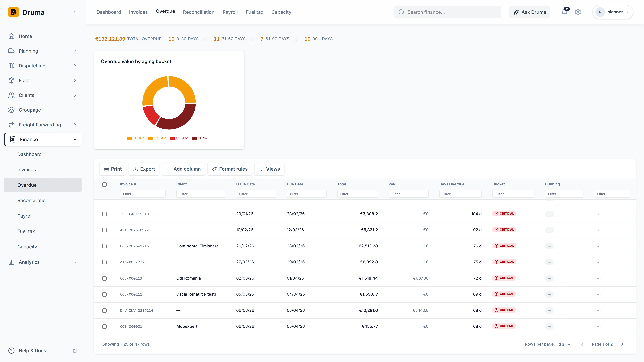Go to next page arrow
This screenshot has width=644, height=362.
click(x=622, y=344)
